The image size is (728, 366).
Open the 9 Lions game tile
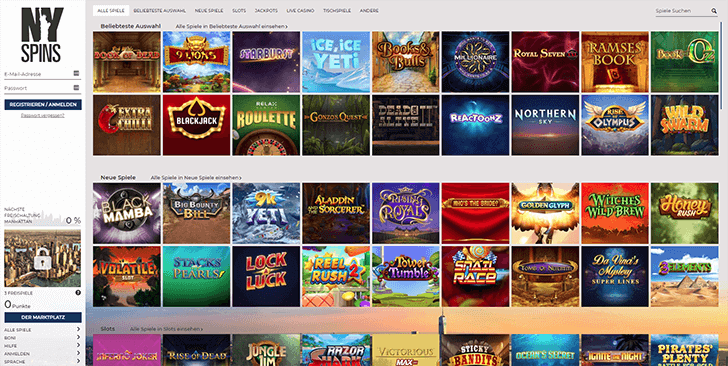coord(196,62)
